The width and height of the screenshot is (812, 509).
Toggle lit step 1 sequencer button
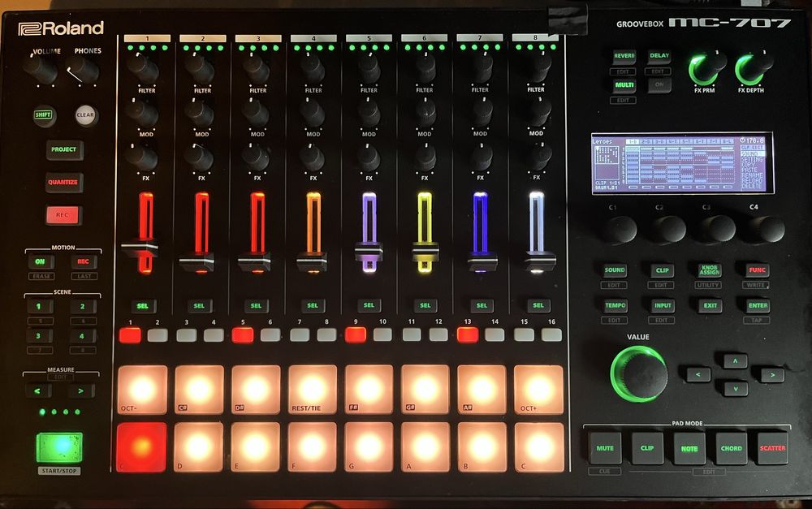(130, 335)
